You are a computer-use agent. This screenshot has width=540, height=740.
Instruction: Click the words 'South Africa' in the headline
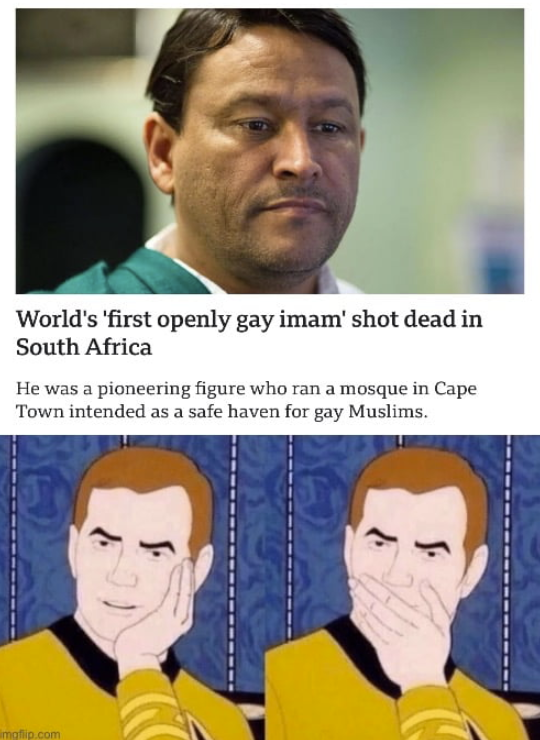tap(84, 348)
